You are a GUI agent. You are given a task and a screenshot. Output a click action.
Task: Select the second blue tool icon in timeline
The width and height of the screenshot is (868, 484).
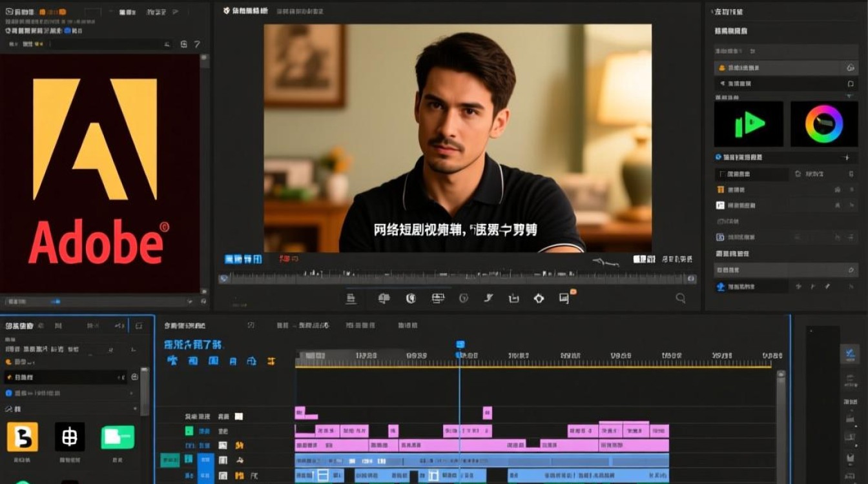192,361
